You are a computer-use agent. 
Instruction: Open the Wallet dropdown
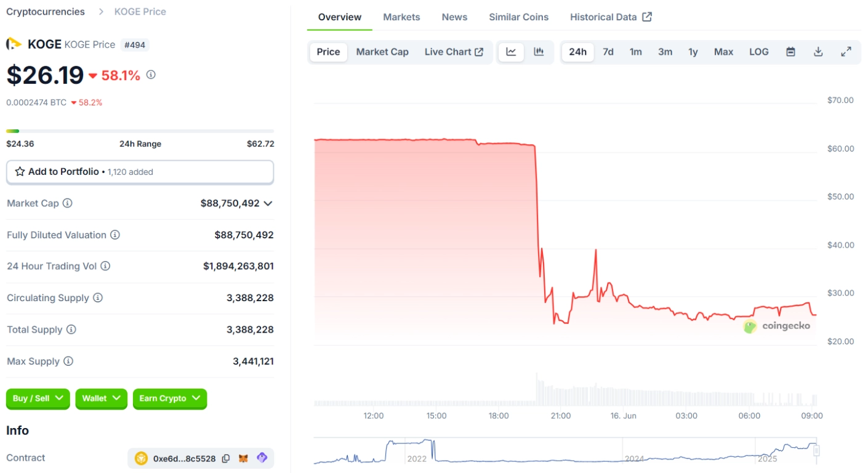click(x=101, y=398)
